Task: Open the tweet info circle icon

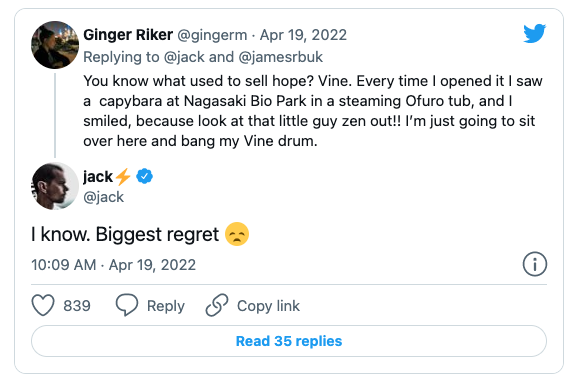Action: 535,264
